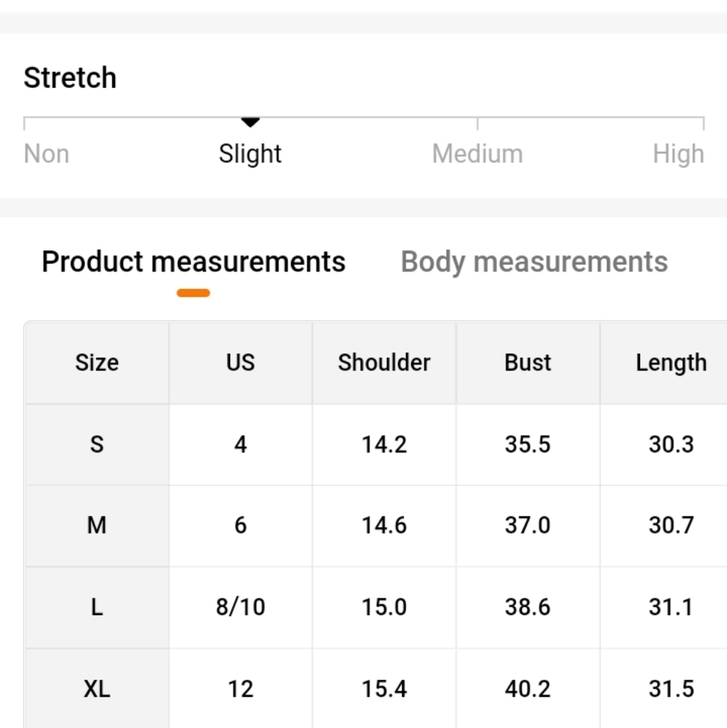
Task: Select the Size column header
Action: point(97,363)
